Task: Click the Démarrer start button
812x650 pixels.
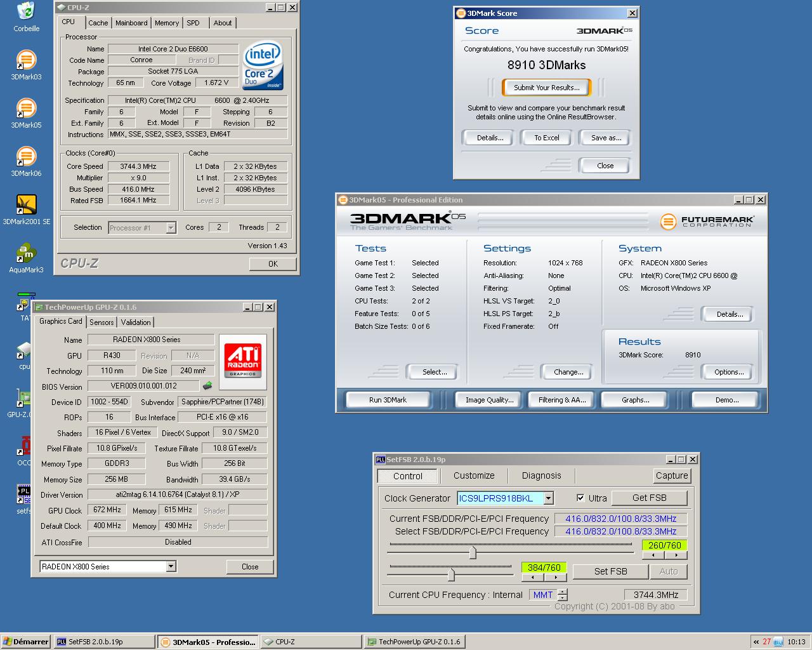Action: click(25, 642)
